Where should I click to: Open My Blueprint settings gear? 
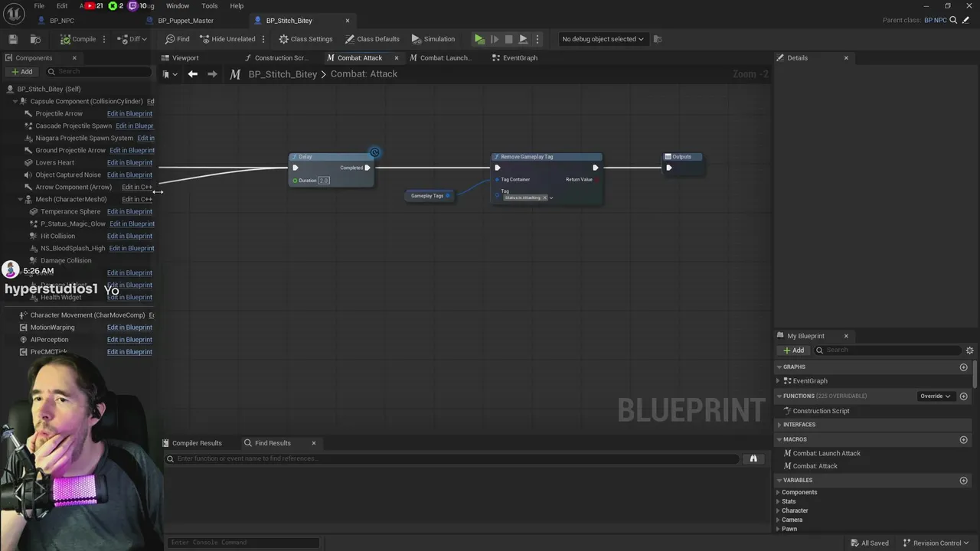(x=969, y=350)
